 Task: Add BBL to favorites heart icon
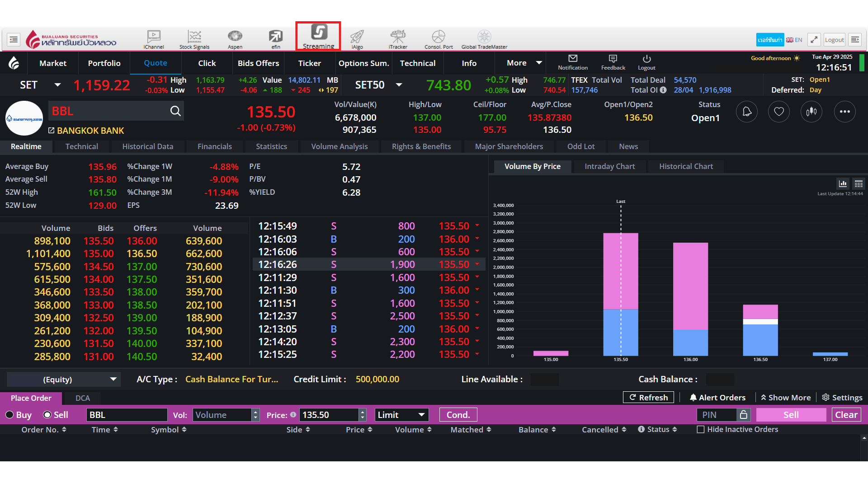coord(779,112)
